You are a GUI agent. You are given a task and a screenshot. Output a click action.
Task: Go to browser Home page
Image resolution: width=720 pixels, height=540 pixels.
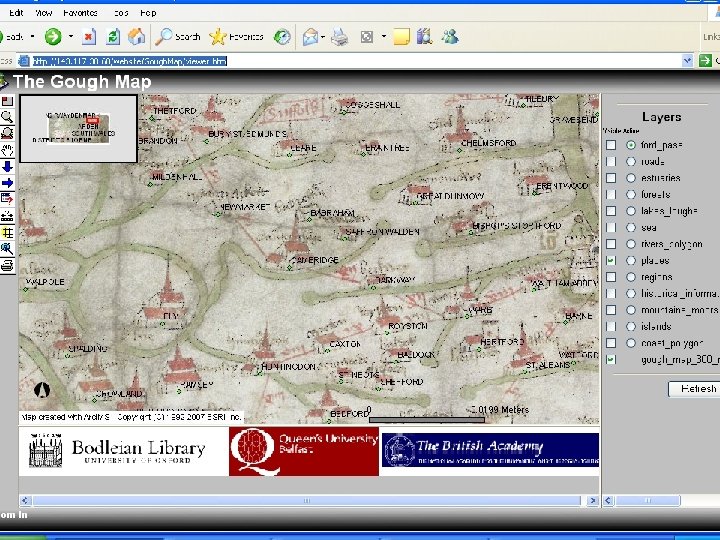point(137,37)
